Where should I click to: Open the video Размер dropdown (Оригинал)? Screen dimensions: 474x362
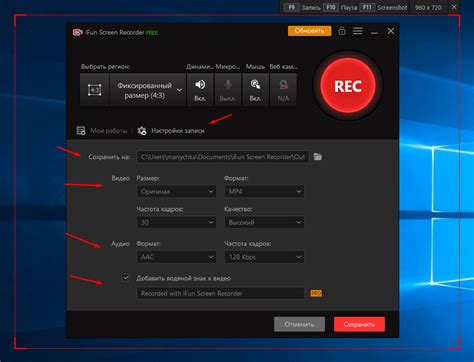click(176, 191)
